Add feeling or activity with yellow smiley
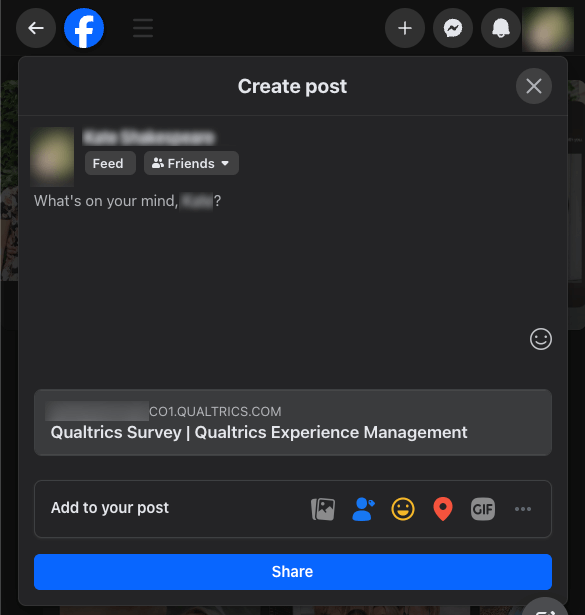 [403, 509]
